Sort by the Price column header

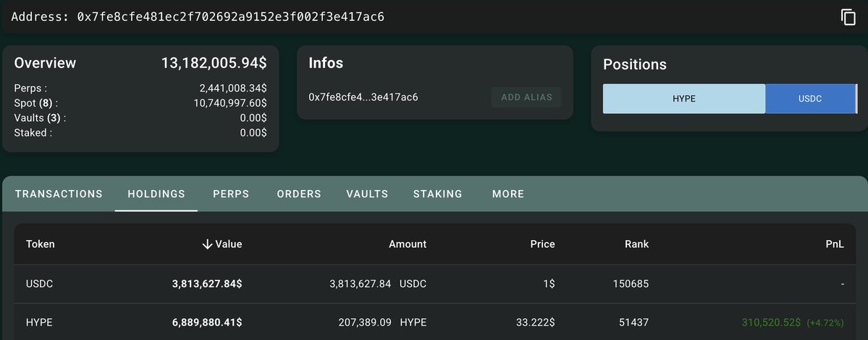pyautogui.click(x=542, y=244)
